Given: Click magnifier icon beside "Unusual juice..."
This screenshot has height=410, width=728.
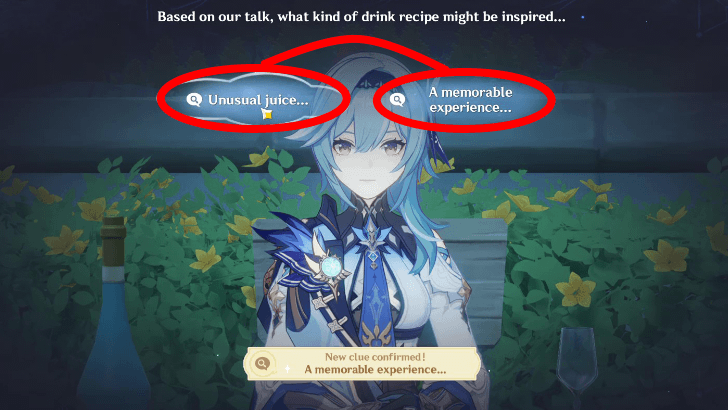Looking at the screenshot, I should click(194, 99).
